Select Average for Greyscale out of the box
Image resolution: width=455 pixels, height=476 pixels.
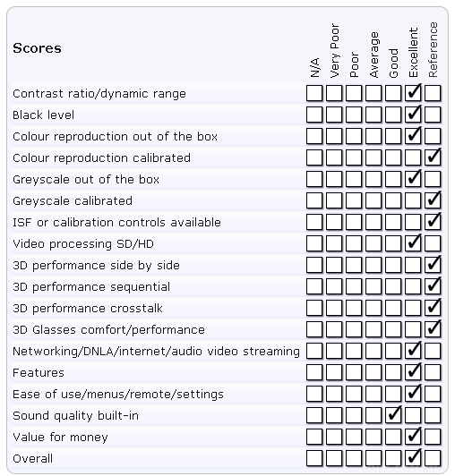tap(373, 179)
